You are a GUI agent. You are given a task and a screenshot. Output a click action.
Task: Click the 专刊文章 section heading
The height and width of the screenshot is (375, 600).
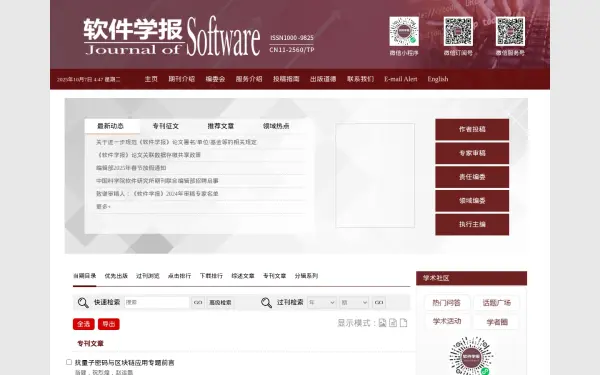tap(90, 344)
